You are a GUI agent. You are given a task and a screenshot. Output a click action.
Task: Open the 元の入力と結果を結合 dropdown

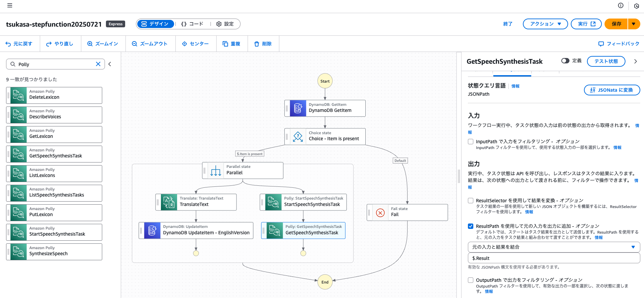click(x=554, y=247)
